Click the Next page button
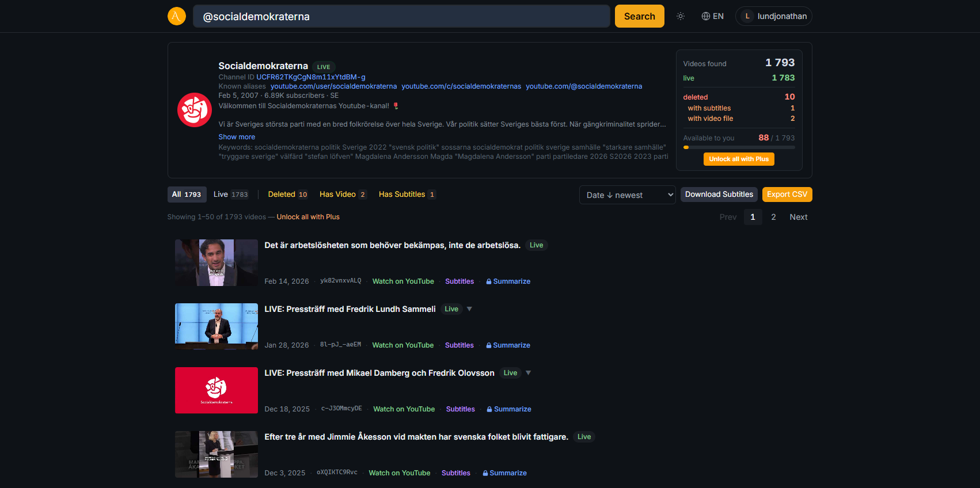980x488 pixels. [x=799, y=217]
